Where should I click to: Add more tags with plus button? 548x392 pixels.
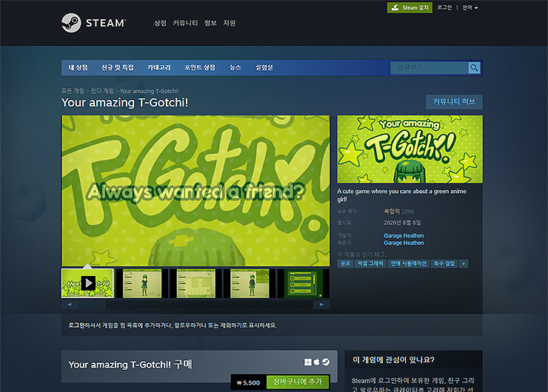coord(464,264)
